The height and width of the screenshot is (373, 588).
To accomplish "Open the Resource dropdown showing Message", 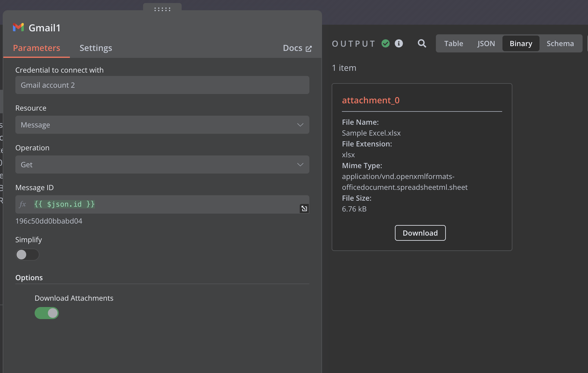I will coord(162,125).
